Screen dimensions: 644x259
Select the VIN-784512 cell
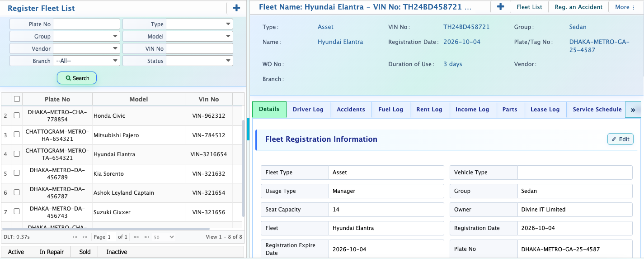[x=209, y=135]
